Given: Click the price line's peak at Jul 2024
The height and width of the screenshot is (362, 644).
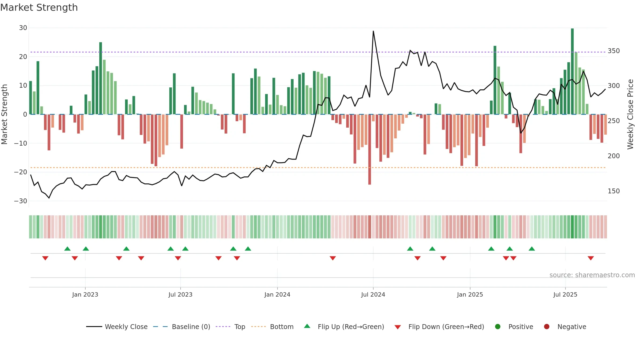Looking at the screenshot, I should point(373,31).
